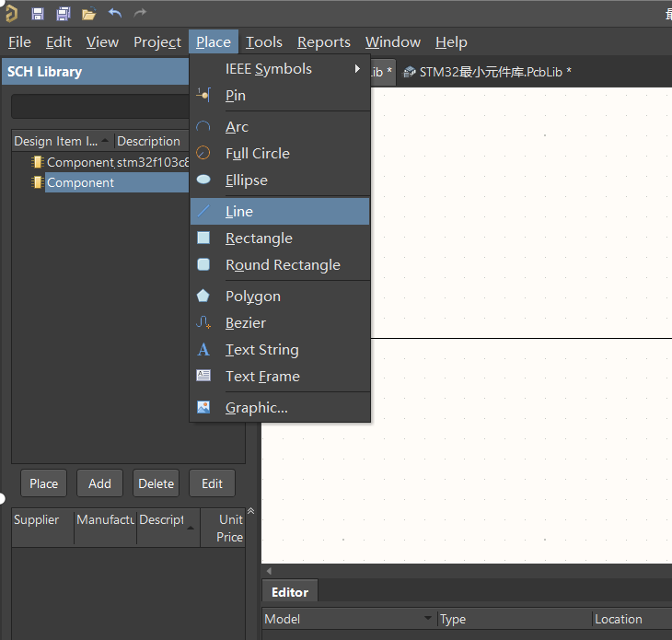The width and height of the screenshot is (672, 640).
Task: Click the Supplier column header
Action: pos(43,527)
